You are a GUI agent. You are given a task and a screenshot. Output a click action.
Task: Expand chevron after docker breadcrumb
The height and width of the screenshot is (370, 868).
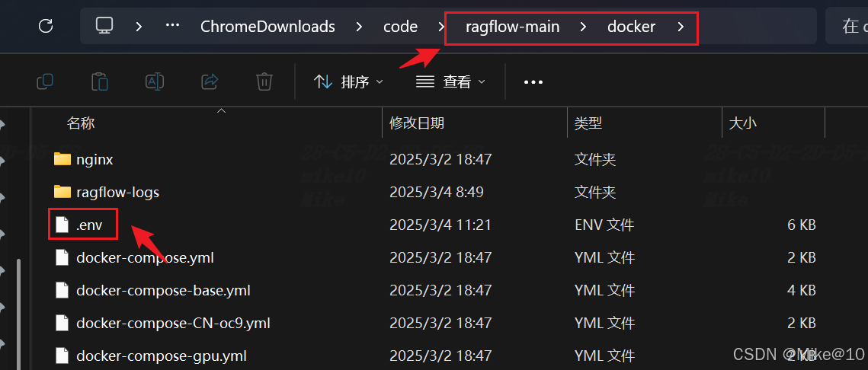(x=681, y=26)
